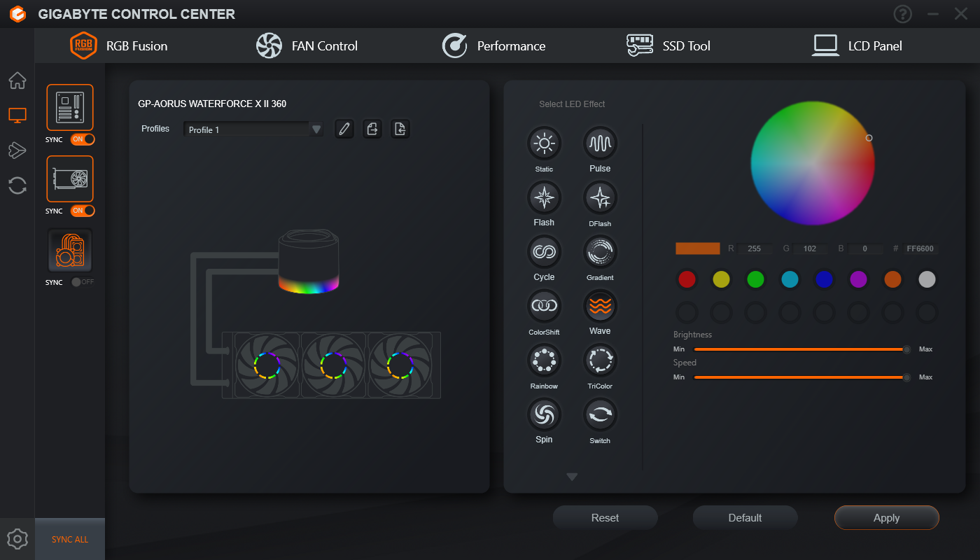Open the SSD Tool tab

[668, 46]
